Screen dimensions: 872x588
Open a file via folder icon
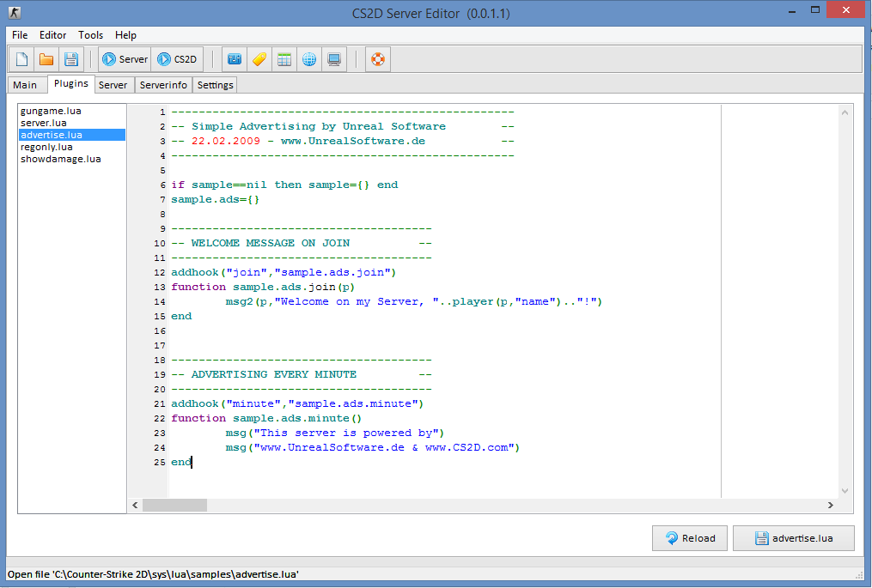tap(46, 59)
